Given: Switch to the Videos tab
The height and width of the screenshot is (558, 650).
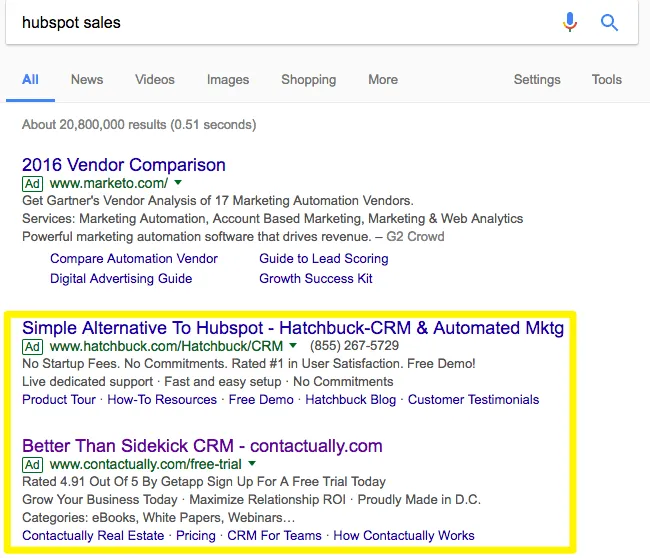Looking at the screenshot, I should (x=155, y=80).
